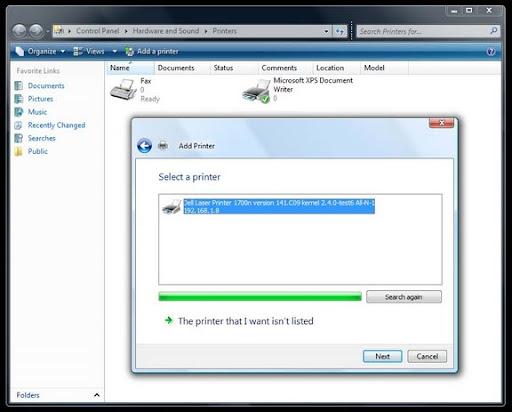Click the folder icon in the address bar
512x412 pixels.
(x=59, y=31)
